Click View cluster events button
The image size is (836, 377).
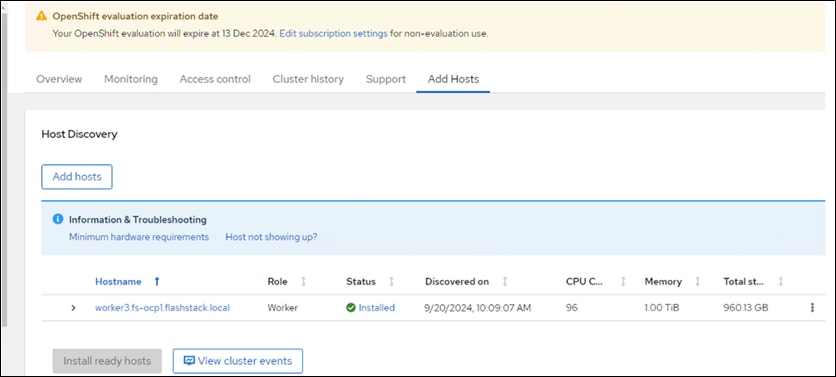pos(238,361)
